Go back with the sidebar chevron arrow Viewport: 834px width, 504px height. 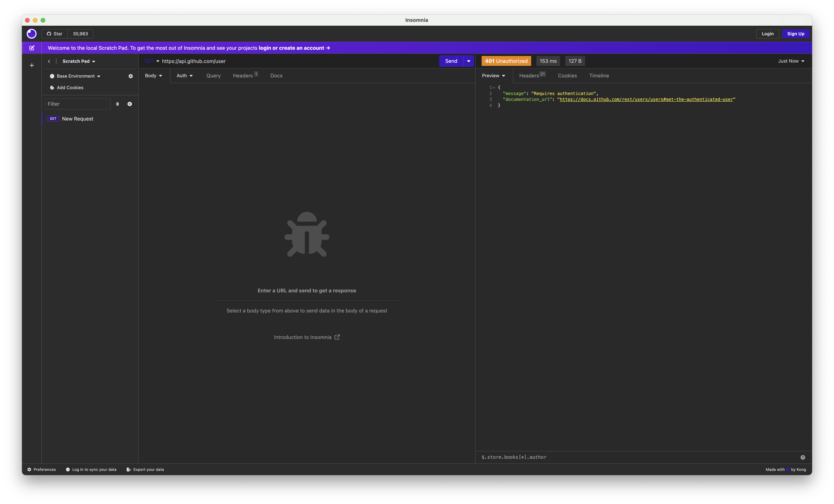pos(49,61)
